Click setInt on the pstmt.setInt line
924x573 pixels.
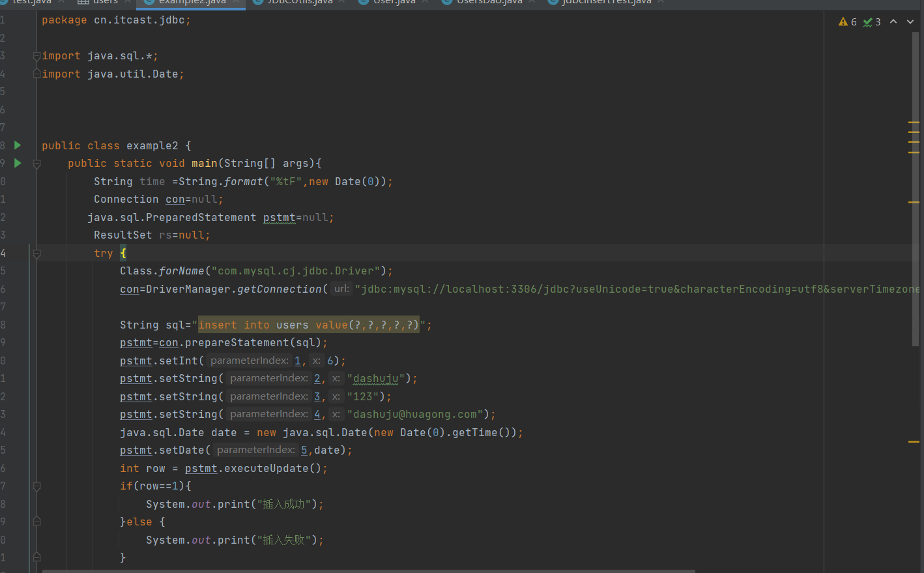[178, 360]
